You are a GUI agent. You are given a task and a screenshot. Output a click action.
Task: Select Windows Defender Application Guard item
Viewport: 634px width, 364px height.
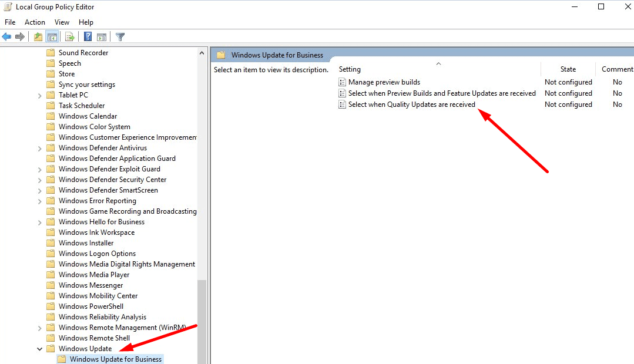click(x=117, y=159)
